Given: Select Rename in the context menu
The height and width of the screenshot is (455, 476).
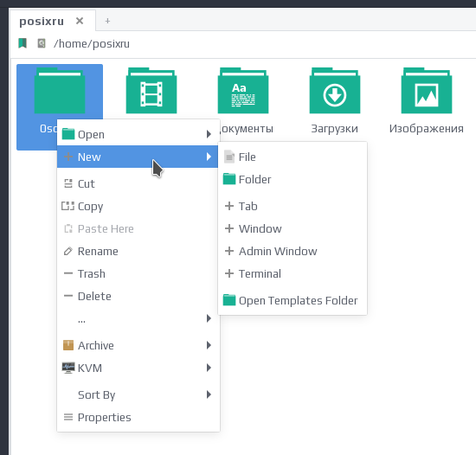Looking at the screenshot, I should [138, 251].
